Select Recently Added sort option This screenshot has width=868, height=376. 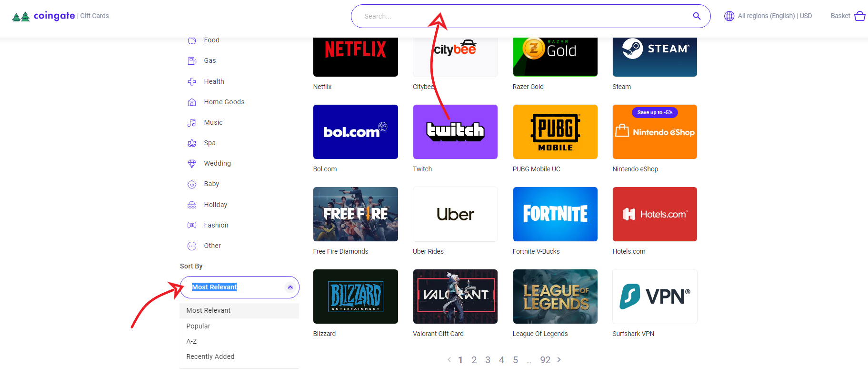pyautogui.click(x=239, y=356)
